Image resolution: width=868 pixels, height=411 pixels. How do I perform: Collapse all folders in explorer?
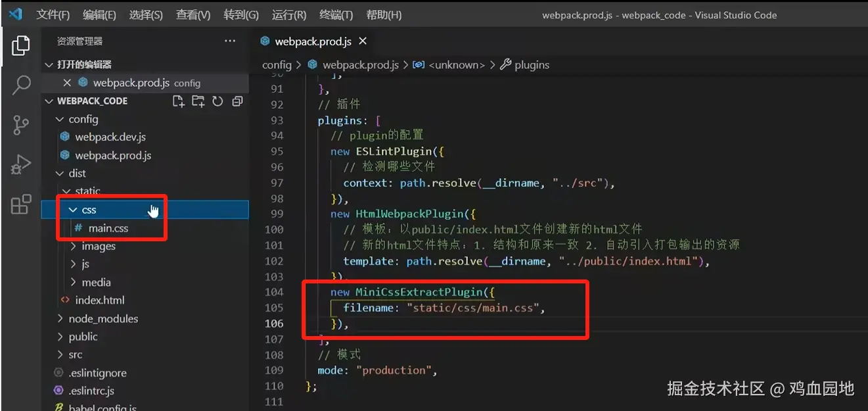pyautogui.click(x=237, y=101)
